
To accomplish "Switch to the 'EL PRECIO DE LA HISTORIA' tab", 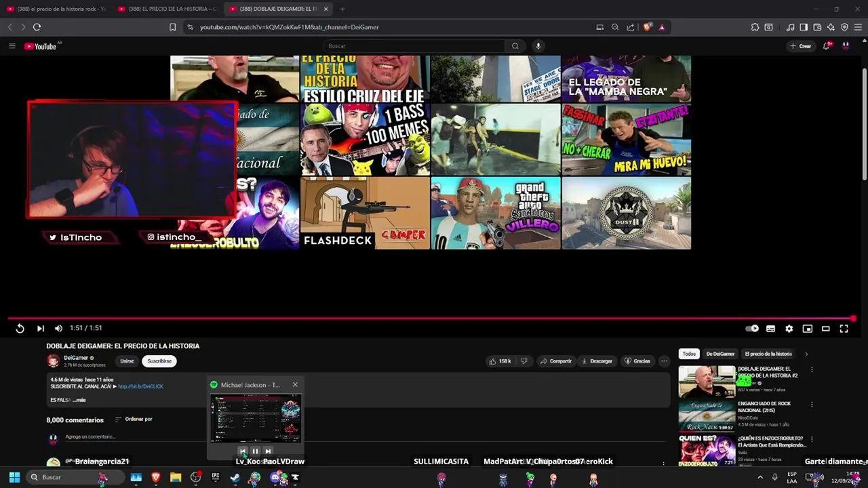I will point(167,9).
